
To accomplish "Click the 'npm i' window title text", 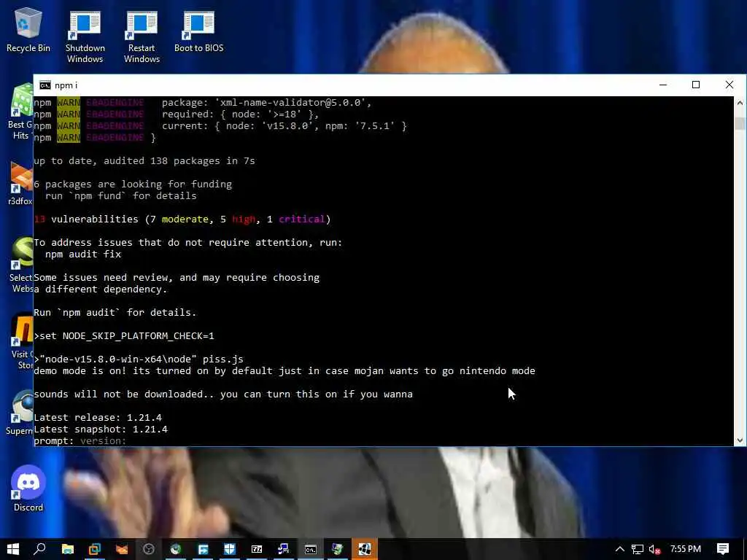I will [66, 85].
